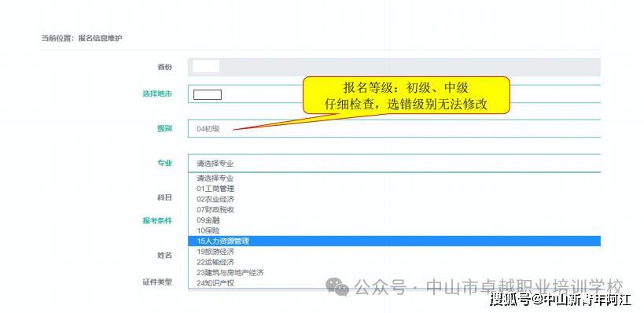Choose 22运输经济 option
644x313 pixels.
pyautogui.click(x=394, y=262)
